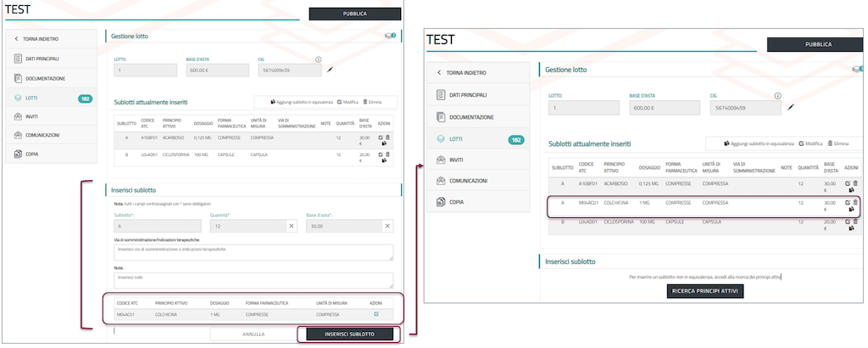Click ANNULLA to cancel the sublotto
Image resolution: width=868 pixels, height=348 pixels.
coord(252,334)
